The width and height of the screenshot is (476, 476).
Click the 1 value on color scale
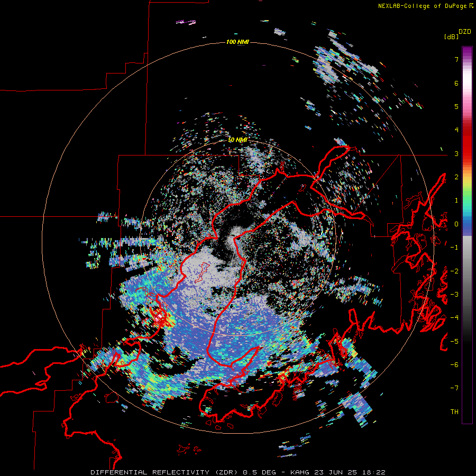(x=456, y=200)
